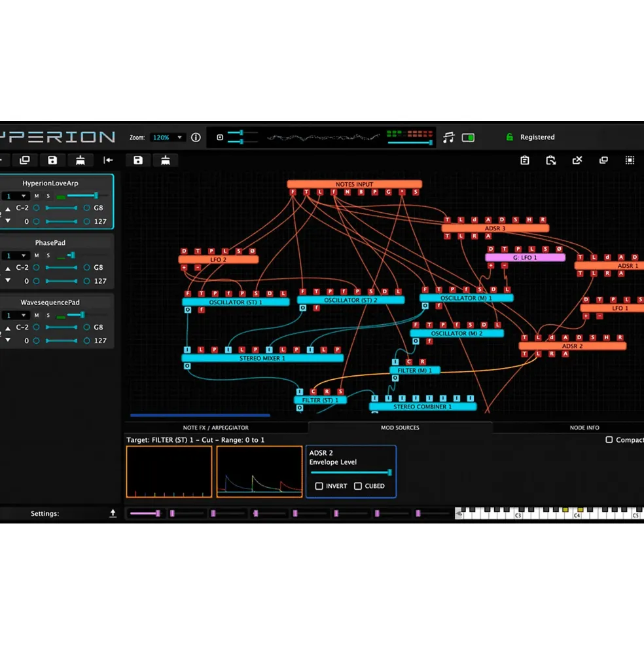This screenshot has height=645, width=644.
Task: Click HyperionLoveArp C-2 low-key learn circle
Action: coord(36,208)
